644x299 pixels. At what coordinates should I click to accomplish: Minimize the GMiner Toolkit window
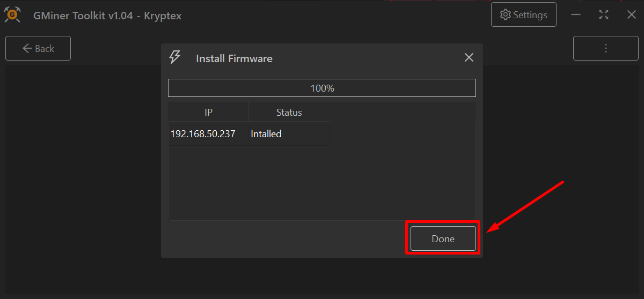coord(576,15)
